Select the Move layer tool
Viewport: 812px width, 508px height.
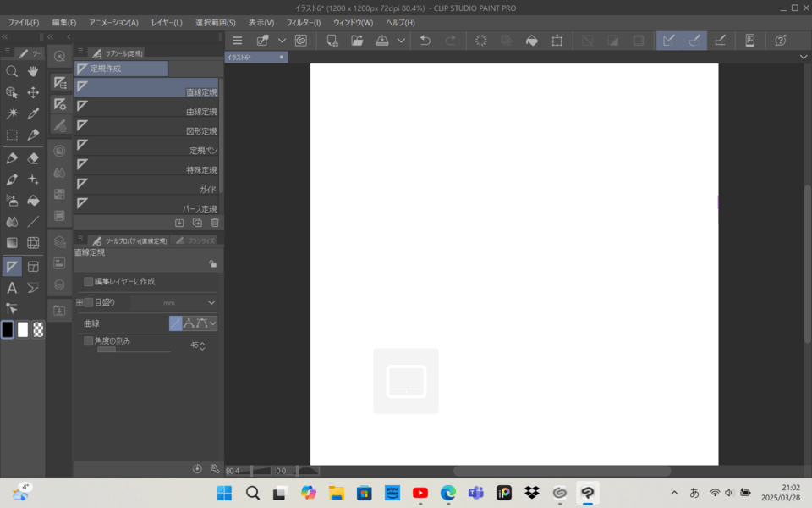33,92
